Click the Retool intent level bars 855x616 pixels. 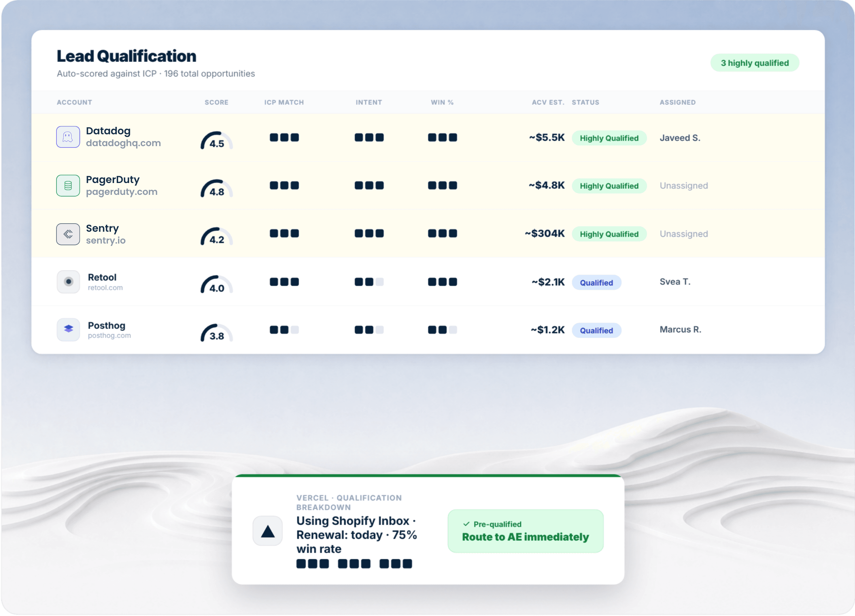[369, 281]
